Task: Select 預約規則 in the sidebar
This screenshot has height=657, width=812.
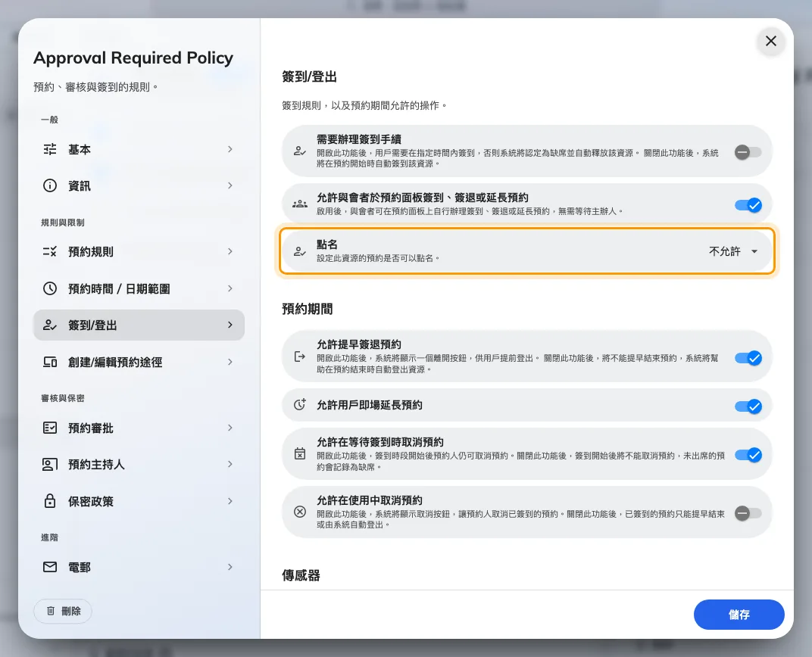Action: click(139, 252)
